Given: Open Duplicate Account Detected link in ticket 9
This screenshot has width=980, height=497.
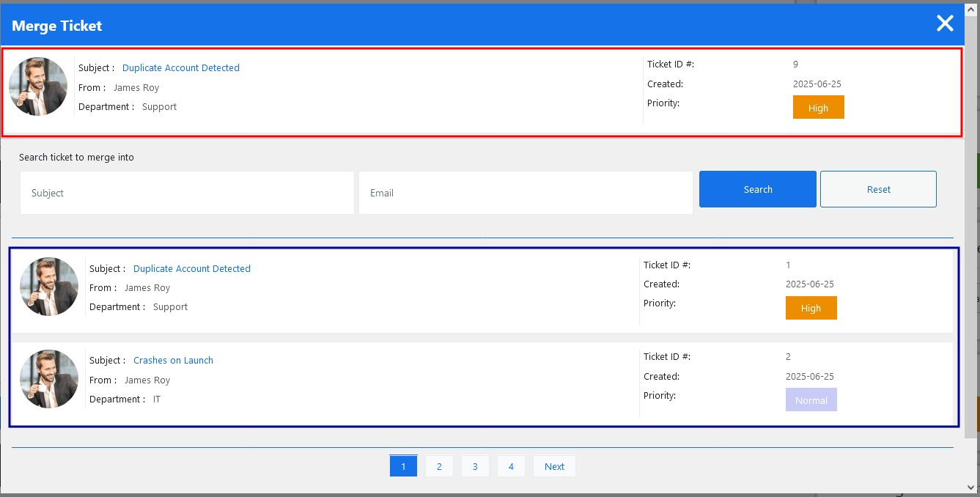Looking at the screenshot, I should coord(180,68).
